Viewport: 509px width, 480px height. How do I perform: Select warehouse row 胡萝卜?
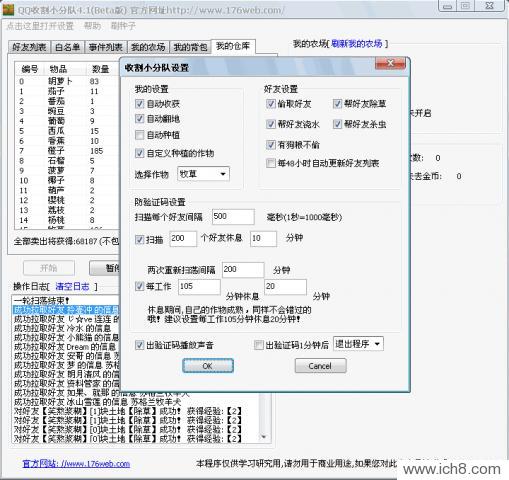68,81
